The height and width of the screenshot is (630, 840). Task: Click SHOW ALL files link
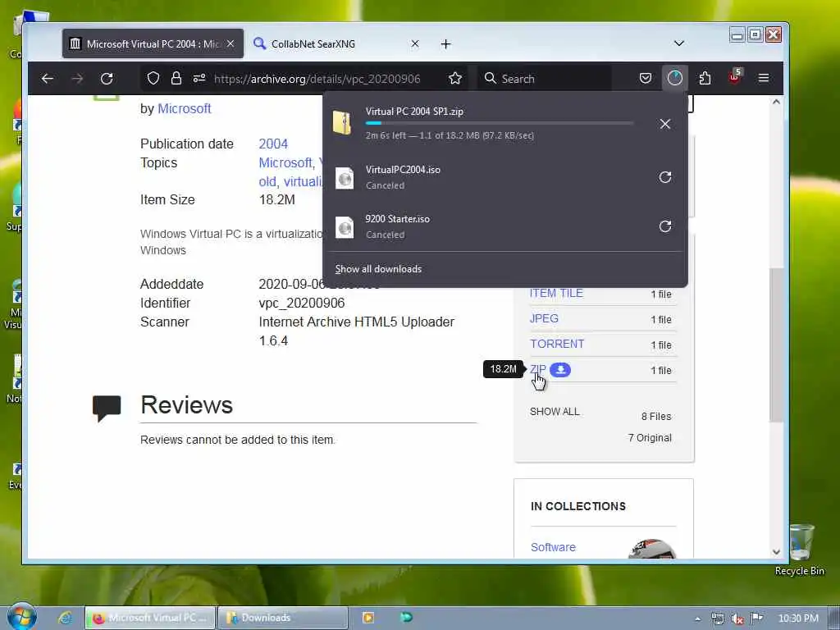tap(555, 412)
